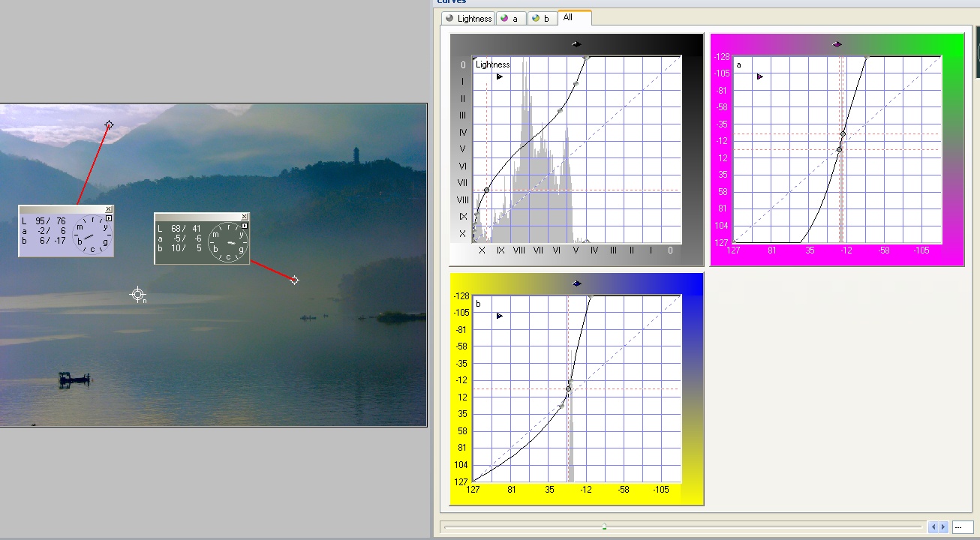980x540 pixels.
Task: Click double-arrow icon above the a curve
Action: coord(837,44)
